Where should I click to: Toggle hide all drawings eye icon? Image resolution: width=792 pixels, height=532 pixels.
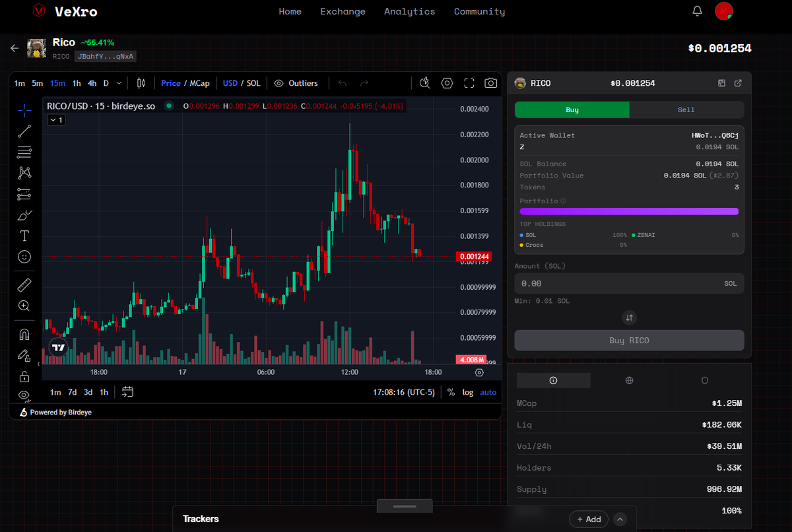pos(24,395)
